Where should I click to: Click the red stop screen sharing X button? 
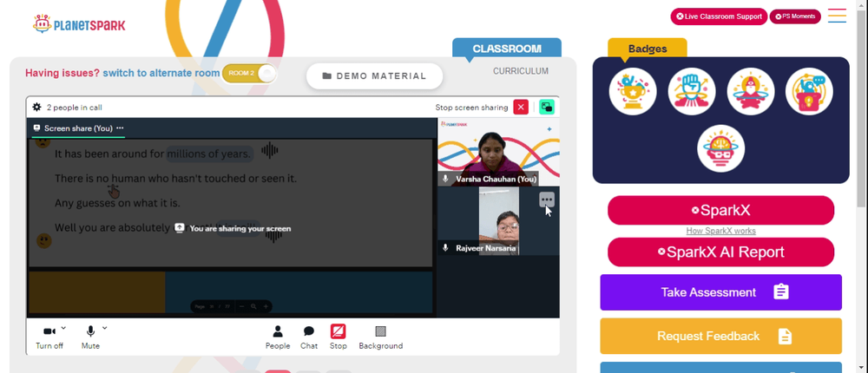coord(521,108)
